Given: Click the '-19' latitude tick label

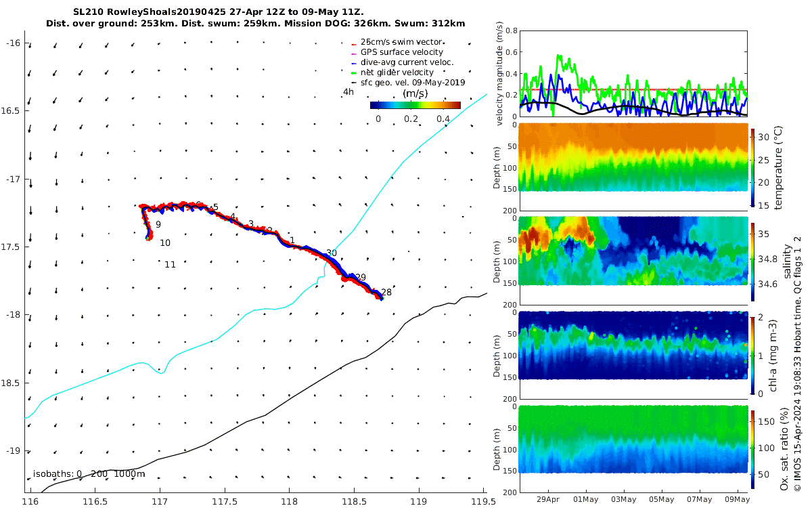Looking at the screenshot, I should point(14,451).
